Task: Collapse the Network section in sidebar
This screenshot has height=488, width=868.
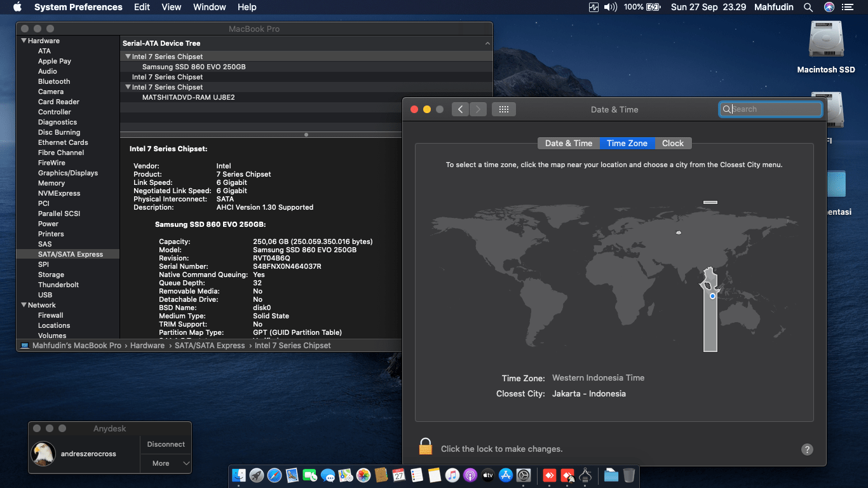Action: click(24, 305)
